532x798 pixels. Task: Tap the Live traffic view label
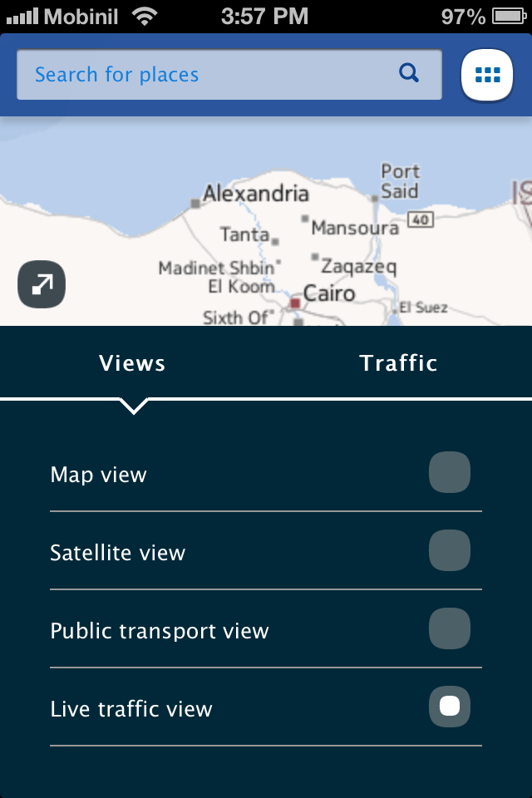click(131, 709)
